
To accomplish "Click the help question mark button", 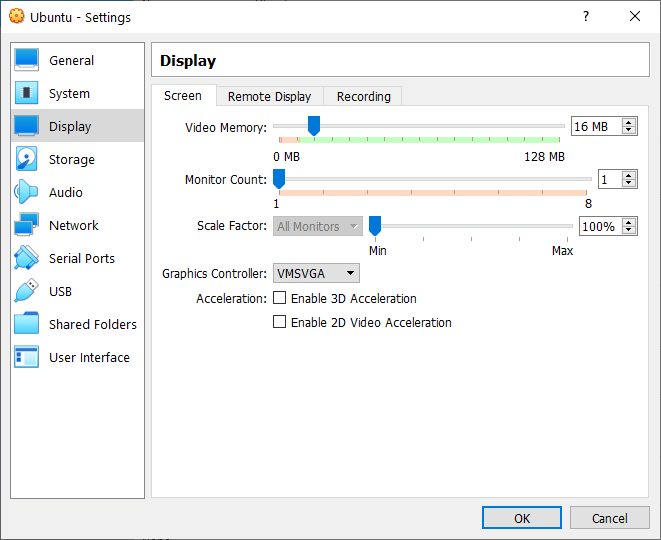I will point(586,16).
